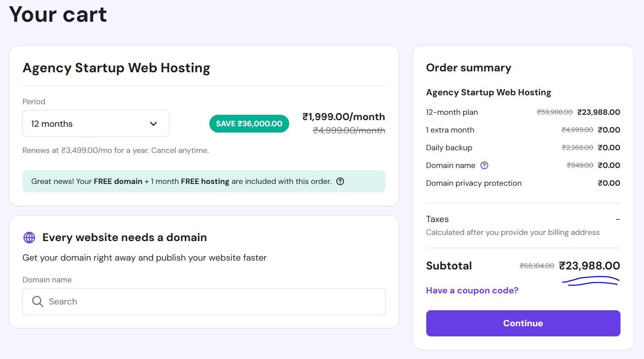Screen dimensions: 644x359
Task: Click the green SAVE ₹36,000.00 badge
Action: (x=249, y=124)
